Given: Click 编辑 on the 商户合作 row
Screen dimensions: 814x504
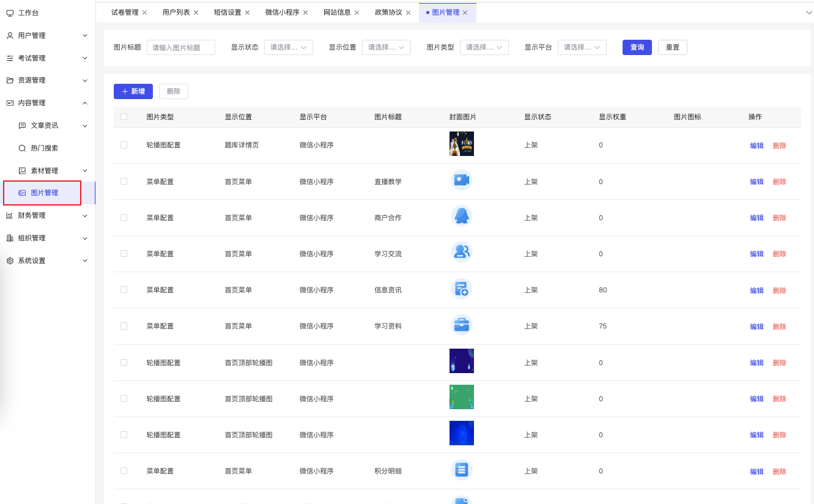Looking at the screenshot, I should 756,217.
